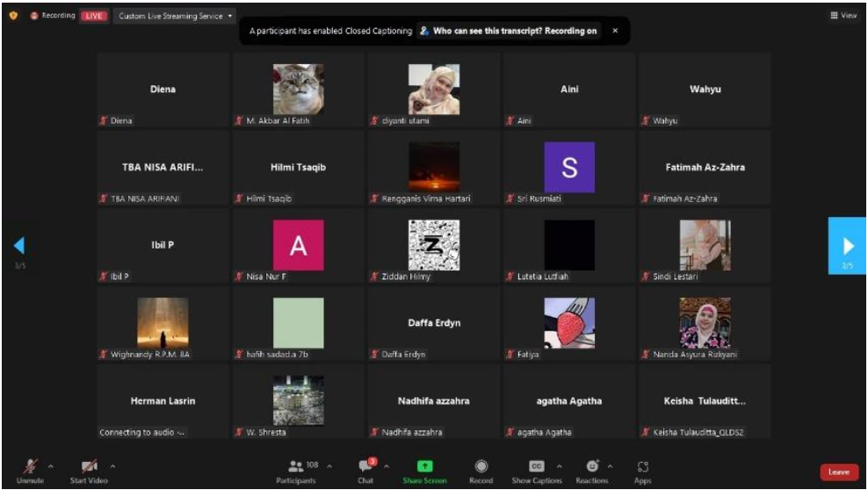
Task: Go to previous page of participants
Action: tap(19, 246)
